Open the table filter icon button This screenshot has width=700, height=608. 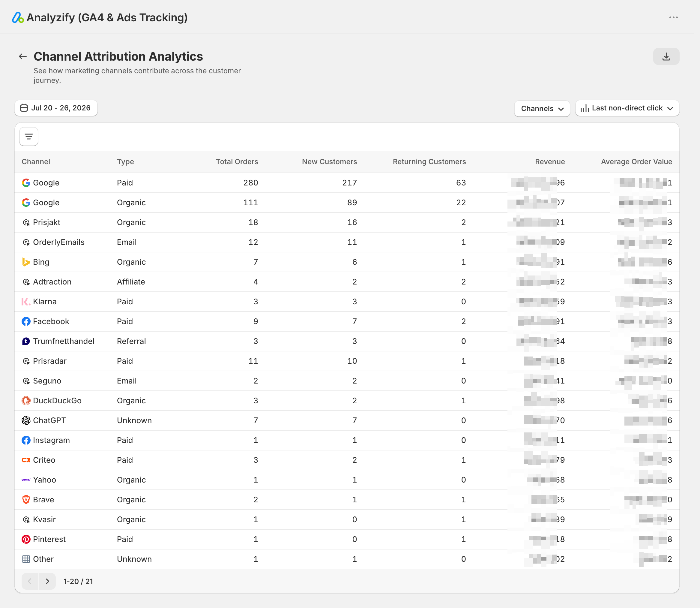pos(29,136)
